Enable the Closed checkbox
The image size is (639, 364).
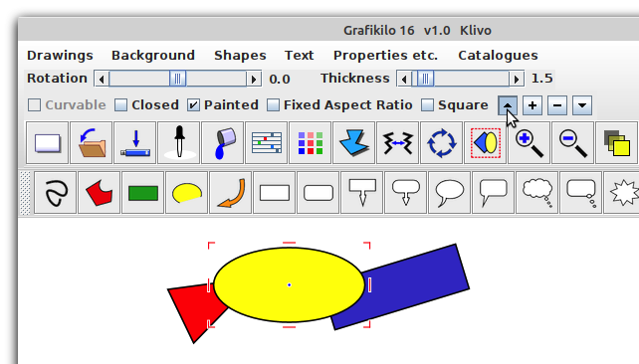(121, 105)
